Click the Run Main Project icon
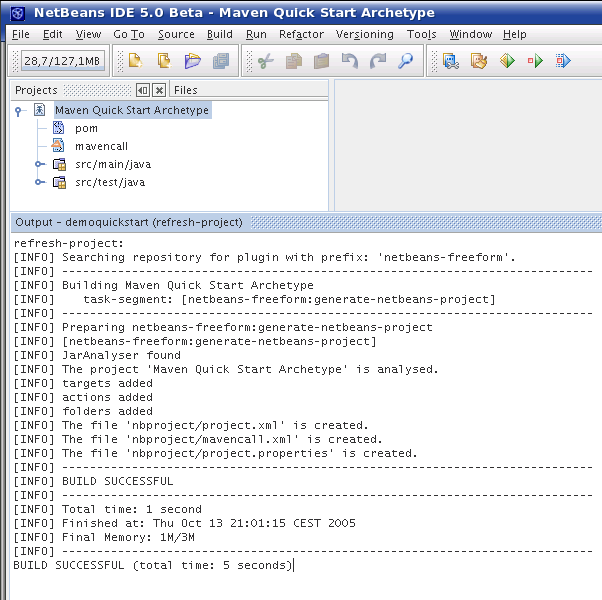 tap(507, 61)
